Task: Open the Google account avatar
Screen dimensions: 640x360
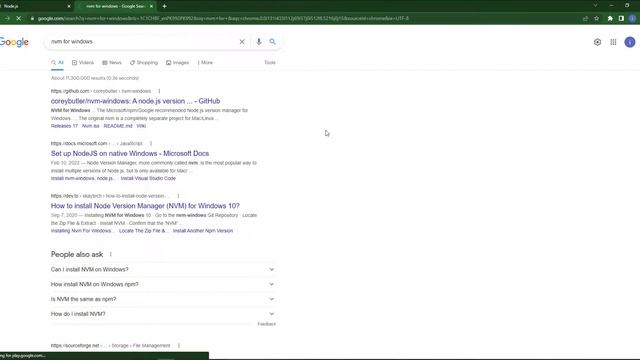Action: point(630,42)
